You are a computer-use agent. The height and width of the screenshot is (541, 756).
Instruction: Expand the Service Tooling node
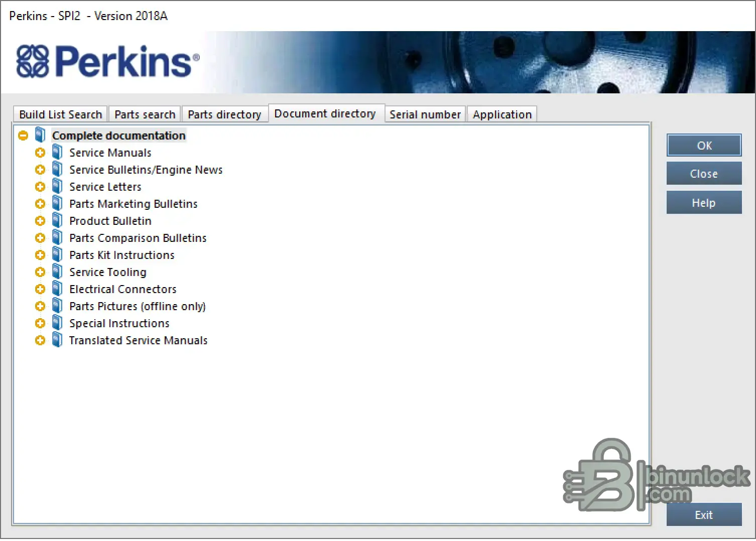click(x=40, y=272)
